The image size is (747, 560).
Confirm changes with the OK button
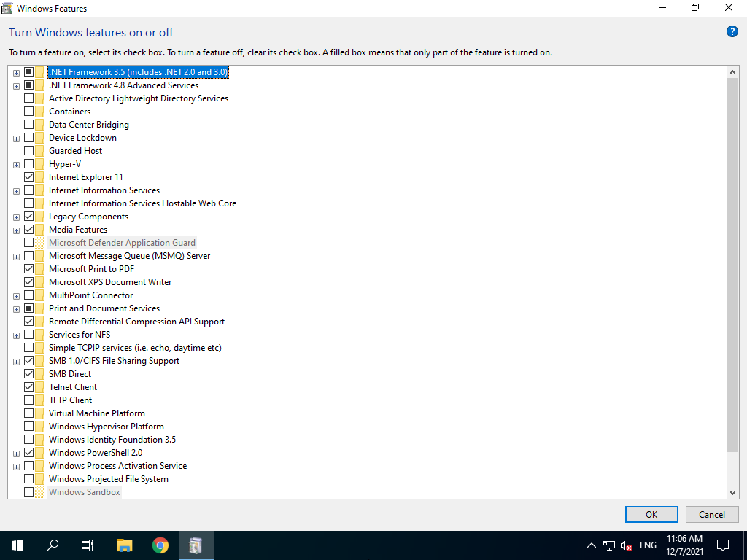tap(651, 514)
